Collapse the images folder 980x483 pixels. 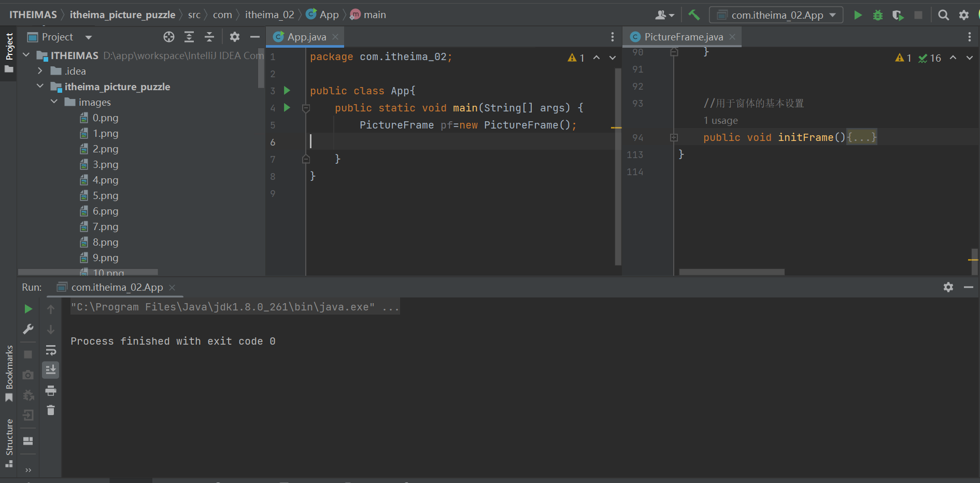coord(54,102)
